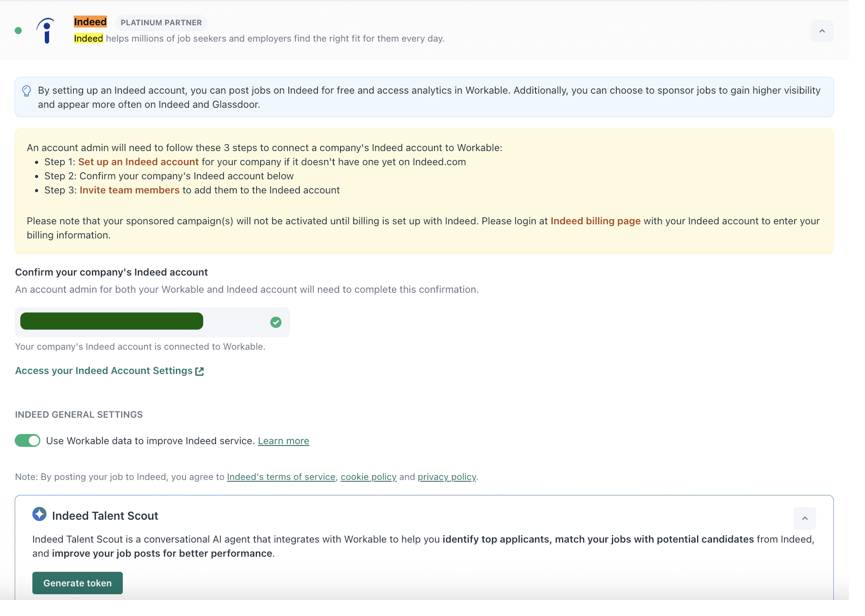Open the Indeed billing page link
Image resolution: width=865 pixels, height=616 pixels.
tap(595, 221)
